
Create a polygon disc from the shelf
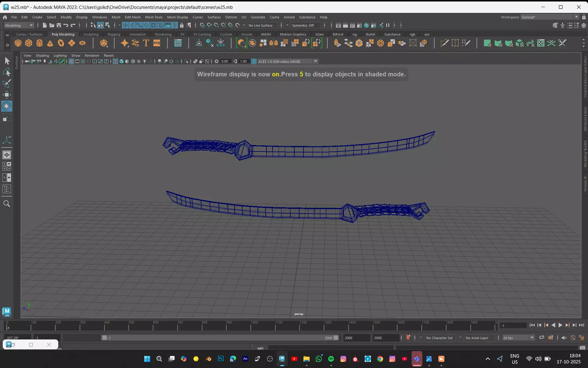pos(82,43)
